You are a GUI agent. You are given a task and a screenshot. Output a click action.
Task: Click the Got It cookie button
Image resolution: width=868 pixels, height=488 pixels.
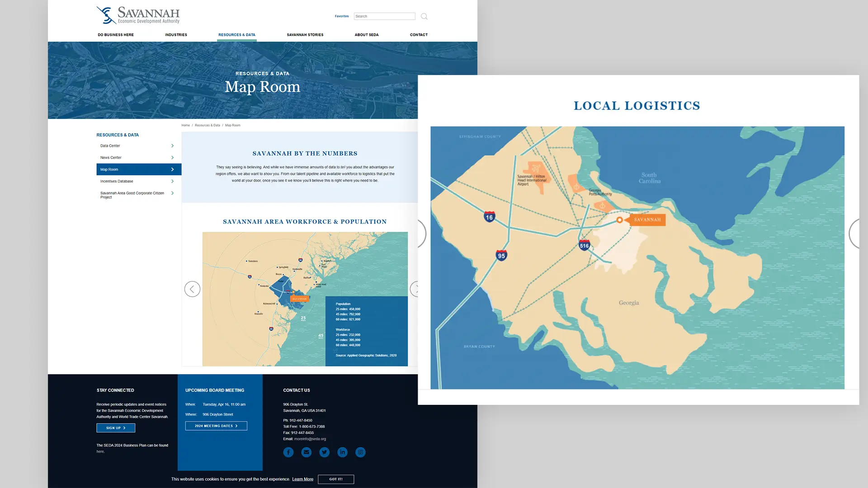coord(336,479)
